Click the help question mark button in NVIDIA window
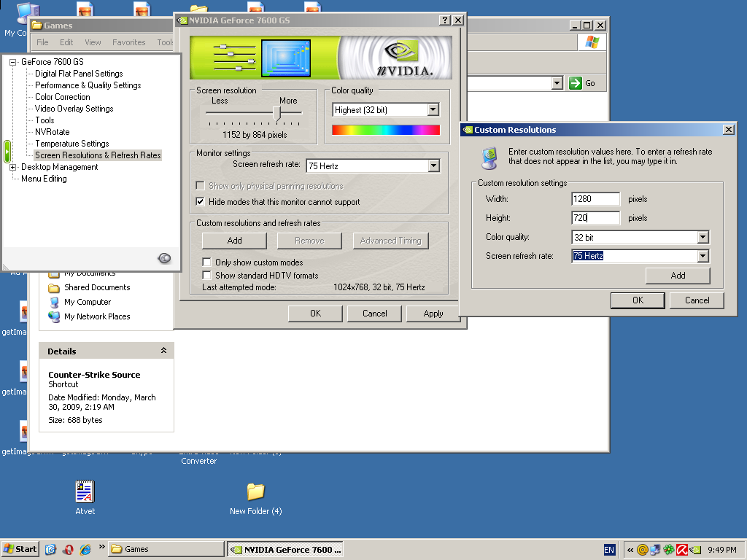The width and height of the screenshot is (747, 560). 444,20
